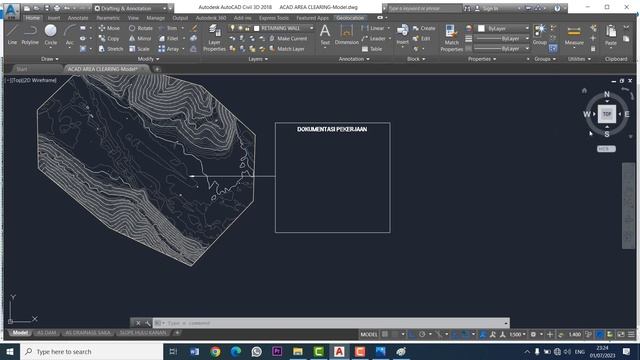Select the object color swatch
The height and width of the screenshot is (360, 640).
(x=482, y=28)
